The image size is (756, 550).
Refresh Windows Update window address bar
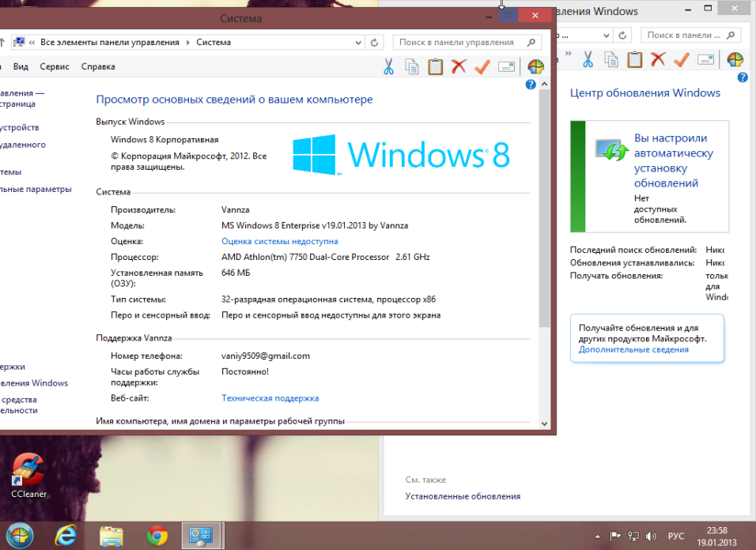point(622,35)
